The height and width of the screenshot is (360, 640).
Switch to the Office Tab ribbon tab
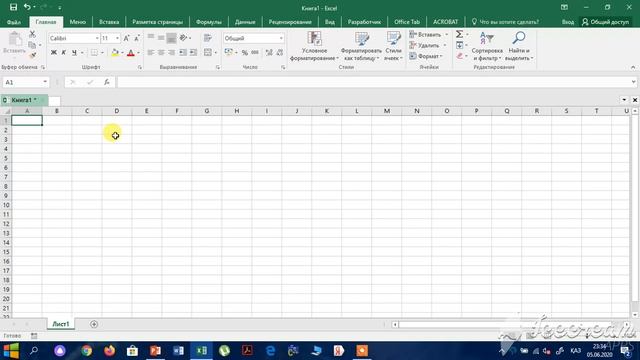coord(407,22)
